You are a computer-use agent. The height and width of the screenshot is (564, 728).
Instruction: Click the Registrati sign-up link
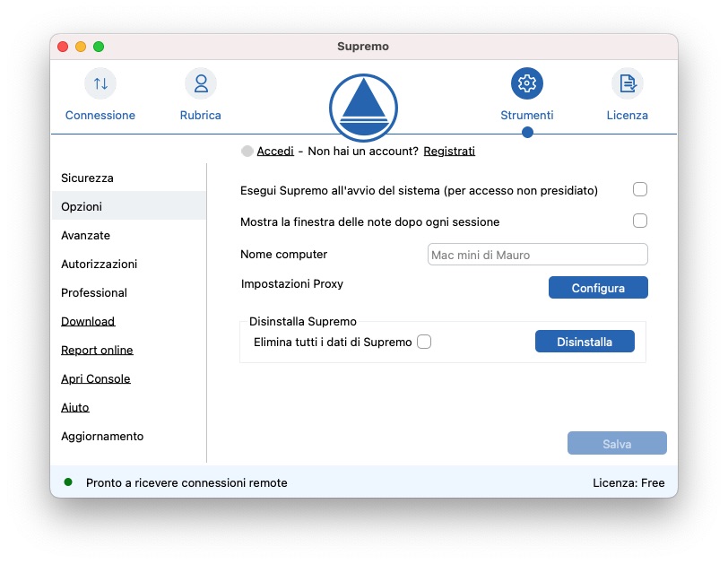pyautogui.click(x=449, y=152)
